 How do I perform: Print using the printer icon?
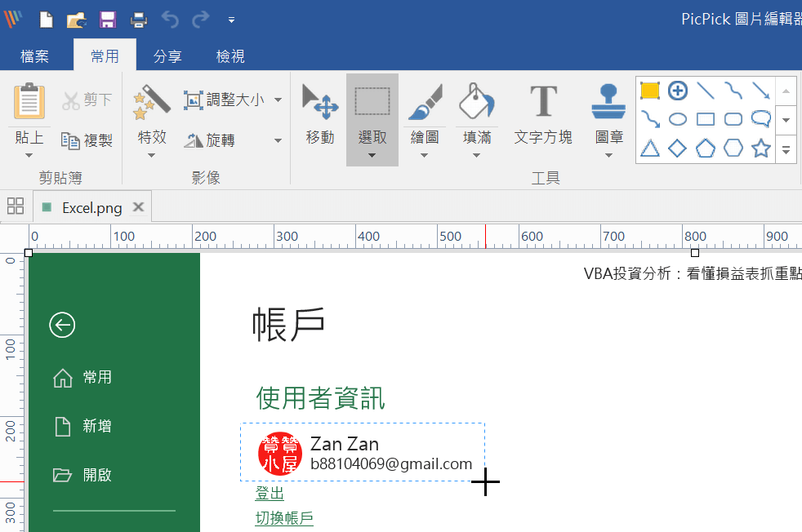[x=139, y=20]
